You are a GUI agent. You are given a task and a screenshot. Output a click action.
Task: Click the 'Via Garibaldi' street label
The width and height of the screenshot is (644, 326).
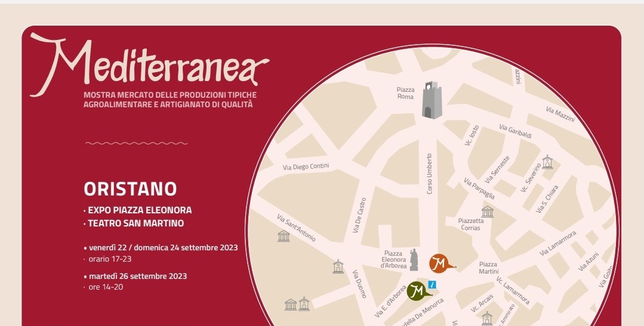tap(516, 131)
